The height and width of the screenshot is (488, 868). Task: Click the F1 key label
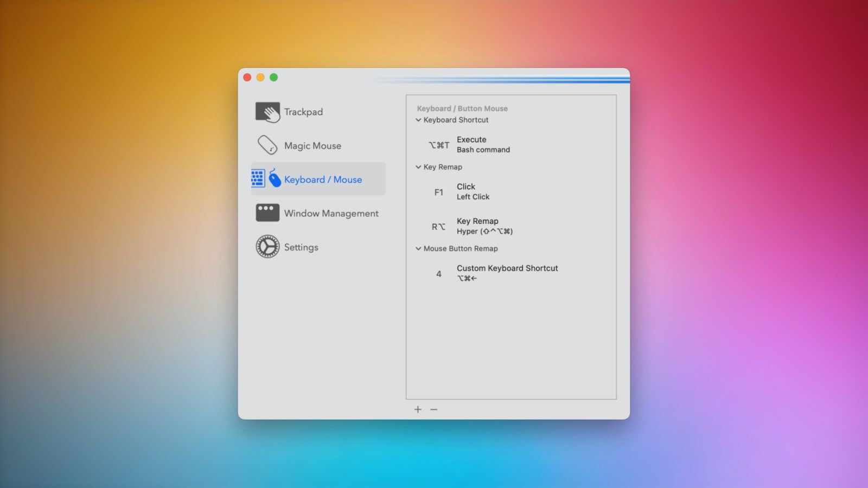(439, 192)
